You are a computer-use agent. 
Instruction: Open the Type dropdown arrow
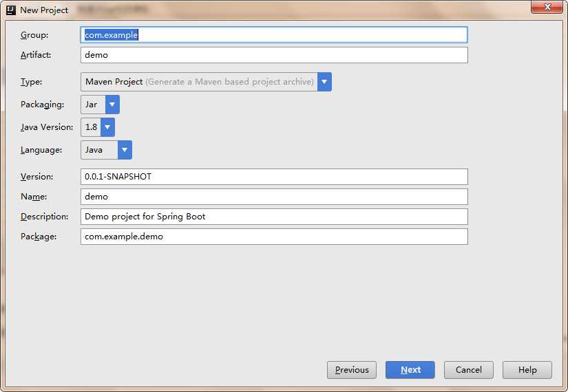[324, 82]
